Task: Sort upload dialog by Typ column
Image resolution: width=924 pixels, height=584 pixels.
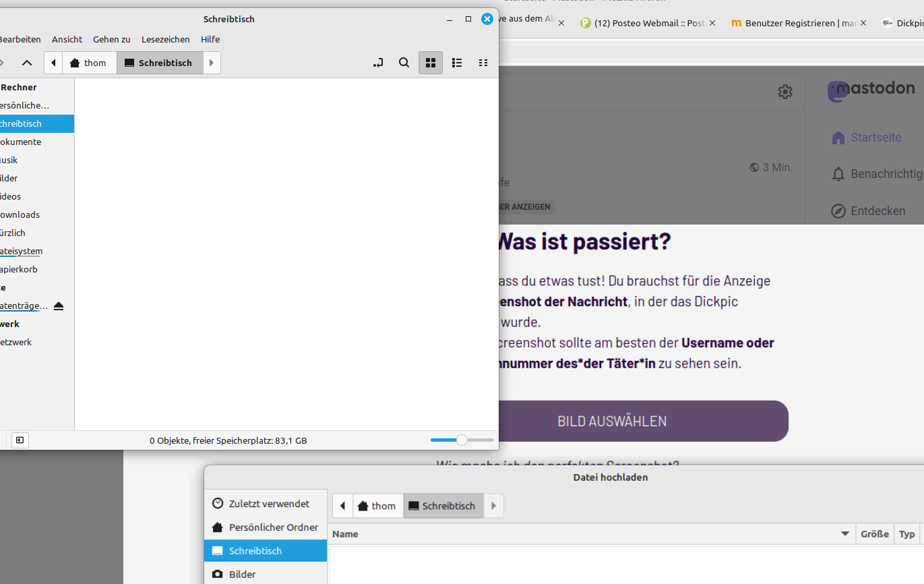Action: coord(907,534)
